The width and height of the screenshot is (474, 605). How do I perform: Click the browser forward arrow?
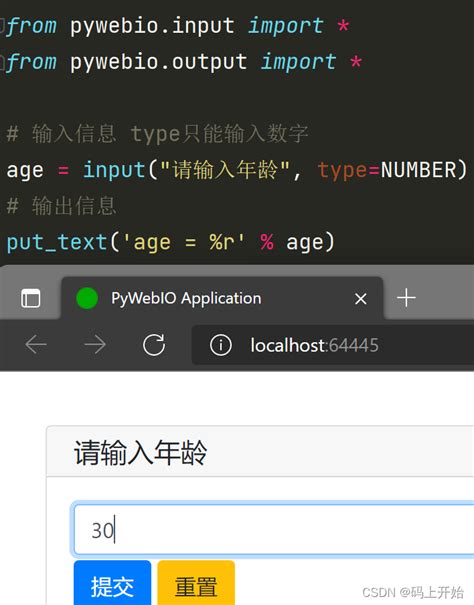[x=95, y=345]
